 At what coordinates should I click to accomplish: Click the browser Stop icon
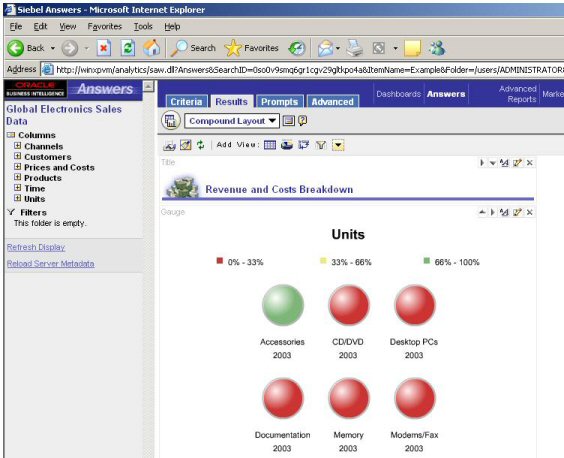[104, 48]
